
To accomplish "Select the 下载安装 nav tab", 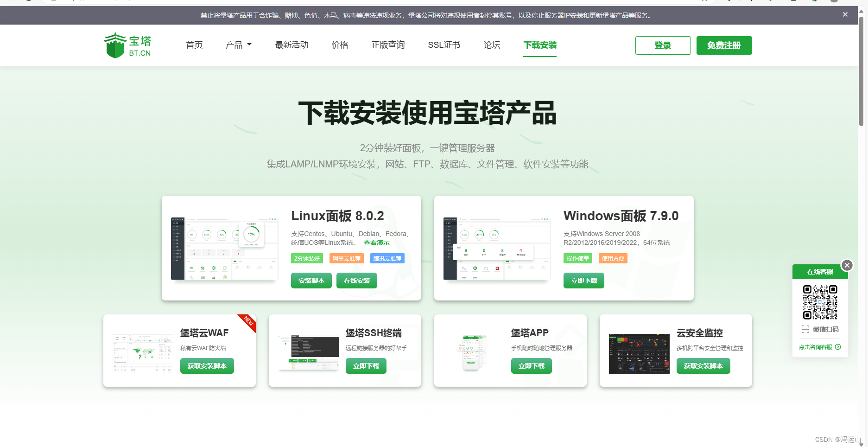I will (x=540, y=45).
